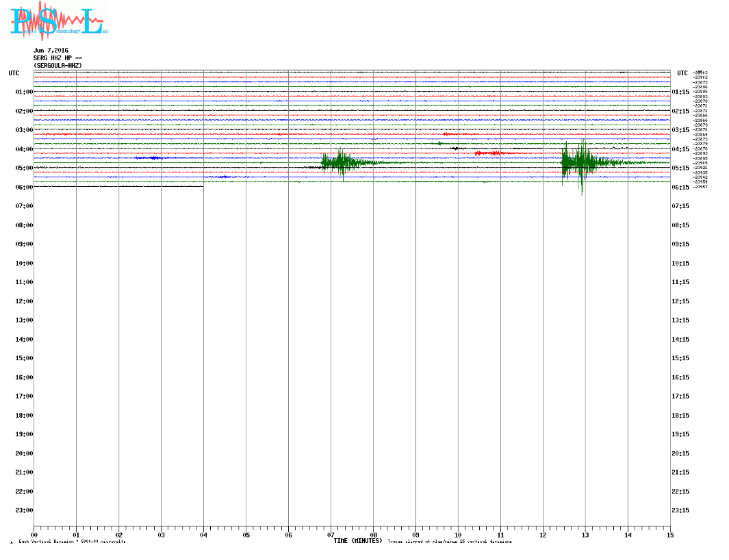Click the 05:00 hour label on left axis
The width and height of the screenshot is (729, 560).
tap(24, 168)
